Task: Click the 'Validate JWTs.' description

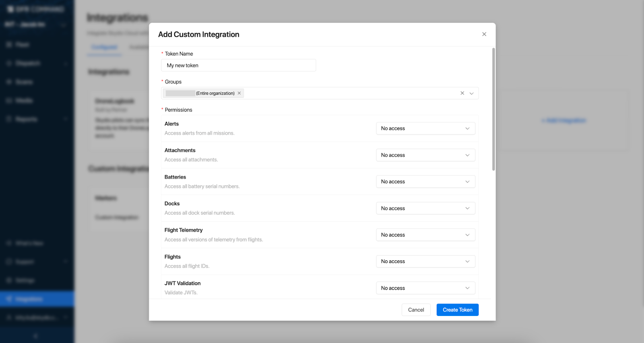Action: click(181, 293)
